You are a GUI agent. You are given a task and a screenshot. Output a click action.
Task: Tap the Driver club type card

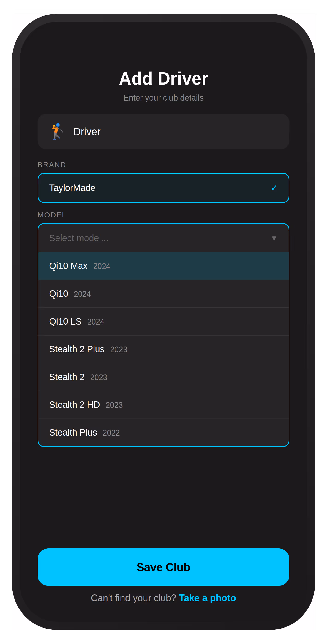coord(163,132)
